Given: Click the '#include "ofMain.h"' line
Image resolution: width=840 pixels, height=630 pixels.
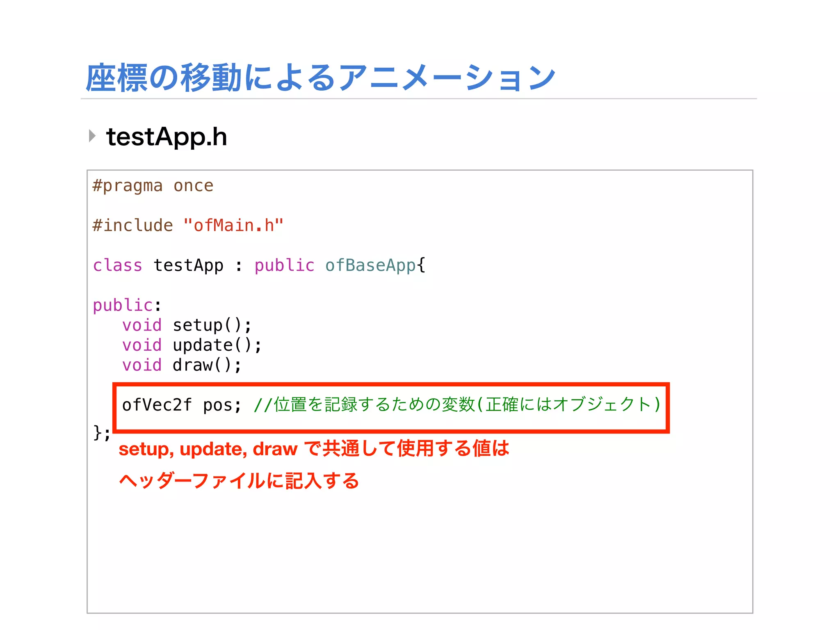Looking at the screenshot, I should pos(188,226).
